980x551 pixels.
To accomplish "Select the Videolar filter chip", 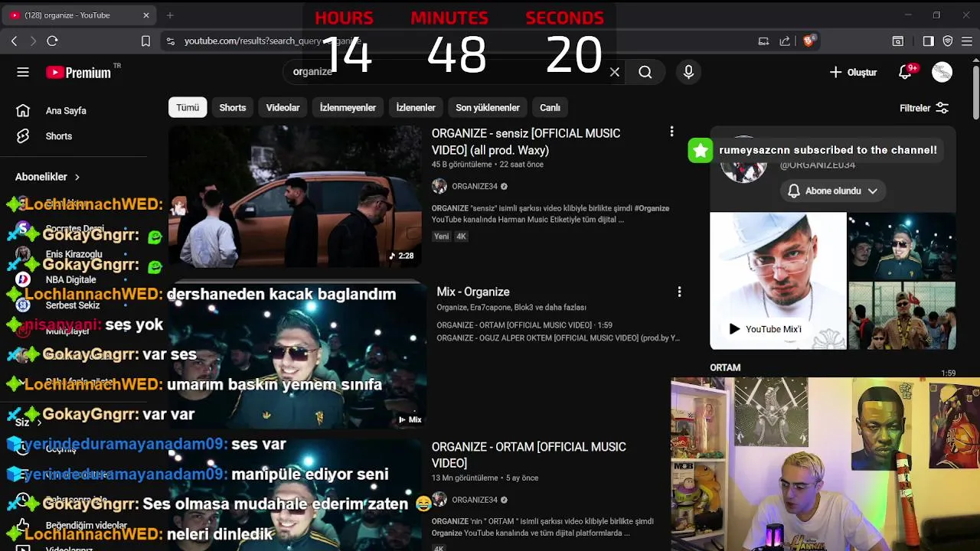I will pyautogui.click(x=283, y=108).
